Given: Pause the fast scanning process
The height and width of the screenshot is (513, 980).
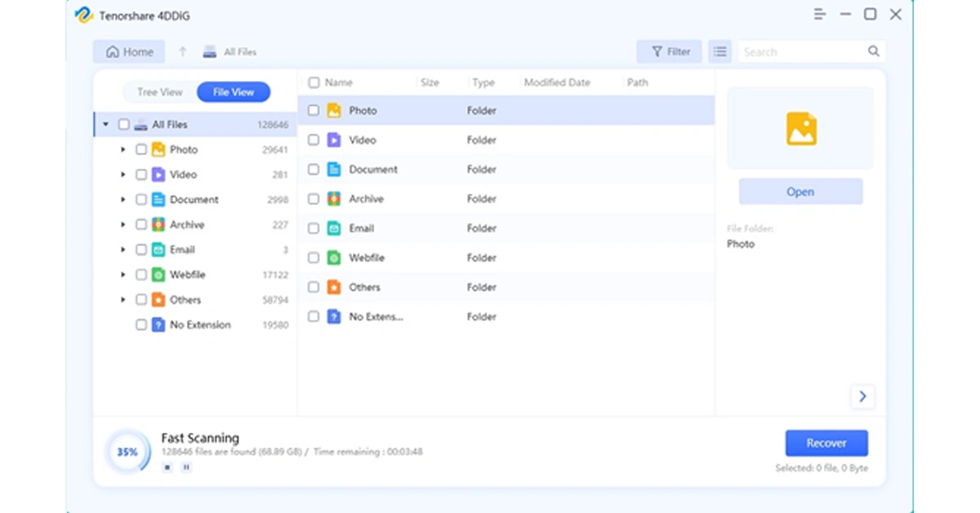Looking at the screenshot, I should pos(186,467).
